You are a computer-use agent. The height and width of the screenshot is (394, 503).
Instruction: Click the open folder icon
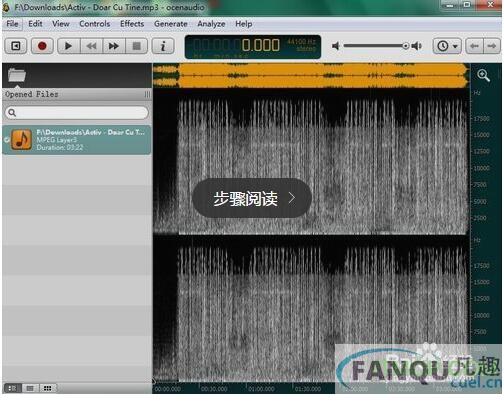(x=17, y=75)
